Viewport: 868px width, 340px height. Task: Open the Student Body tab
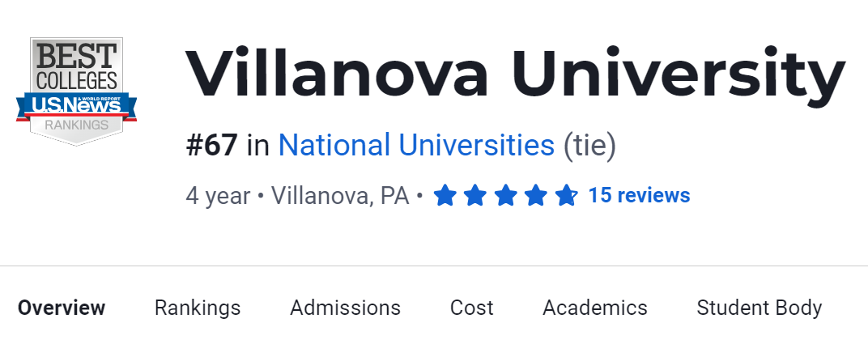[759, 308]
